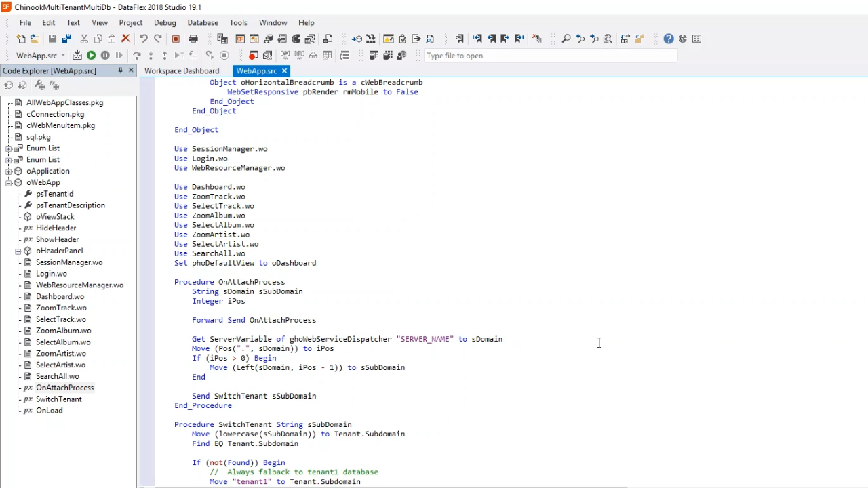The image size is (868, 488).
Task: Toggle Code Explorer pin auto-hide
Action: (x=120, y=70)
